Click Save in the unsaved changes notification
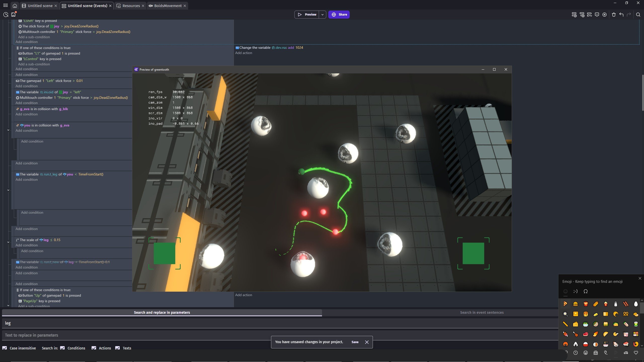Viewport: 644px width, 362px height. 355,342
